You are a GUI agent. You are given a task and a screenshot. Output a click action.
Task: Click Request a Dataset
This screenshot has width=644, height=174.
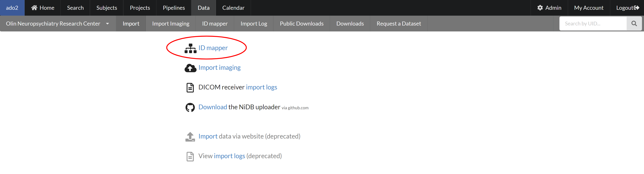399,23
